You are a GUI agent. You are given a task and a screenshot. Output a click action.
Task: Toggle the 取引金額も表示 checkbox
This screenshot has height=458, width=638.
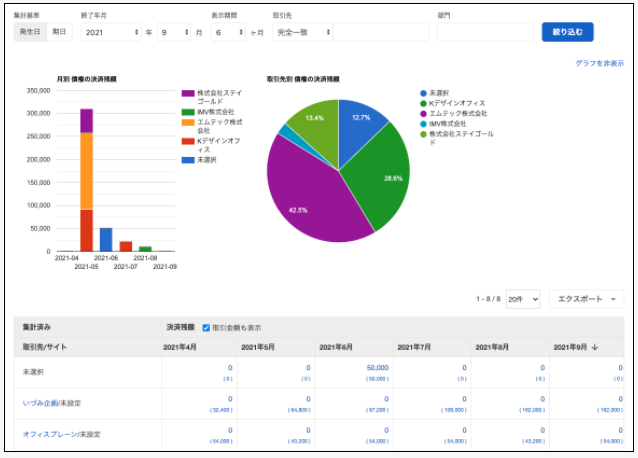pyautogui.click(x=206, y=327)
